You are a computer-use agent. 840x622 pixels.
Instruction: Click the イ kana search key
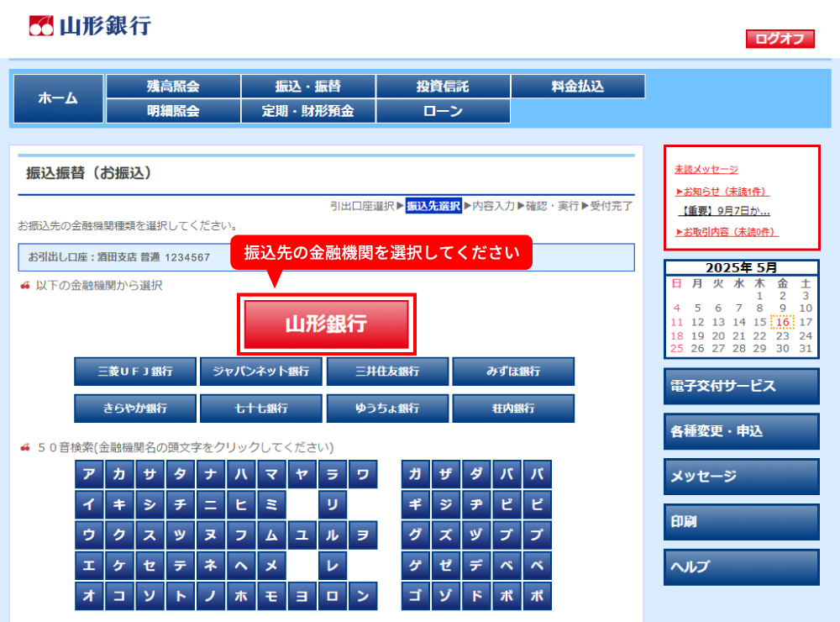(x=89, y=504)
